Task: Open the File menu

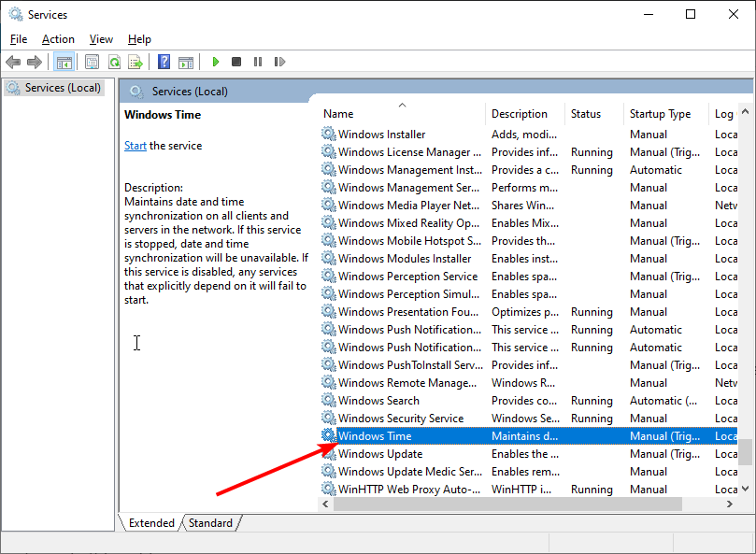Action: coord(19,39)
